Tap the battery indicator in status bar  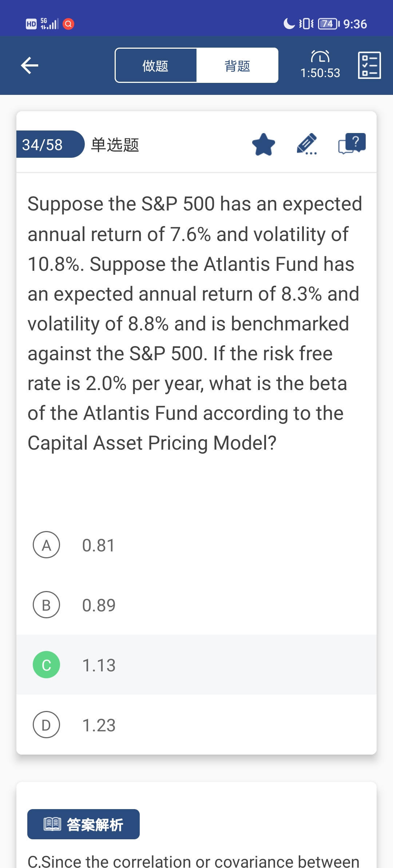click(328, 24)
